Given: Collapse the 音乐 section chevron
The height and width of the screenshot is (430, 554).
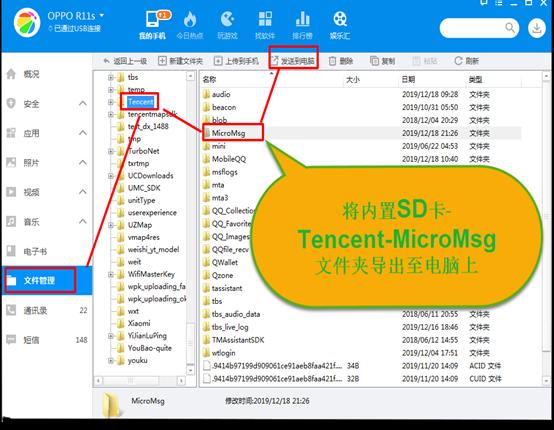Looking at the screenshot, I should (83, 222).
